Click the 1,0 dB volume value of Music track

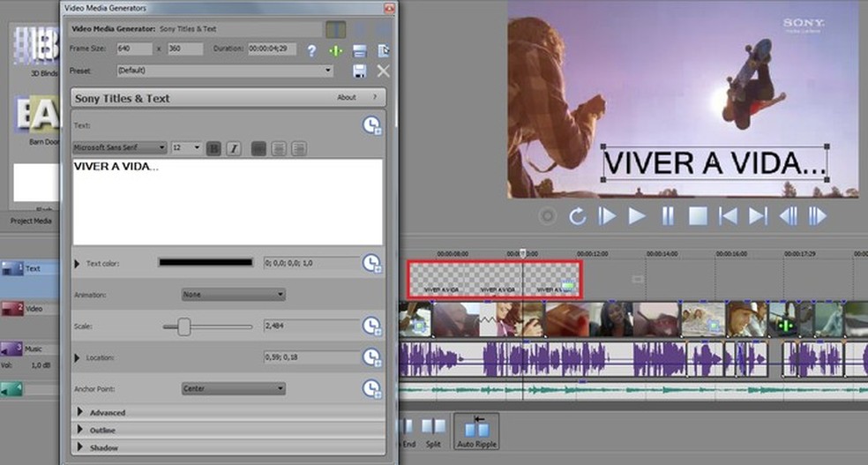[41, 365]
